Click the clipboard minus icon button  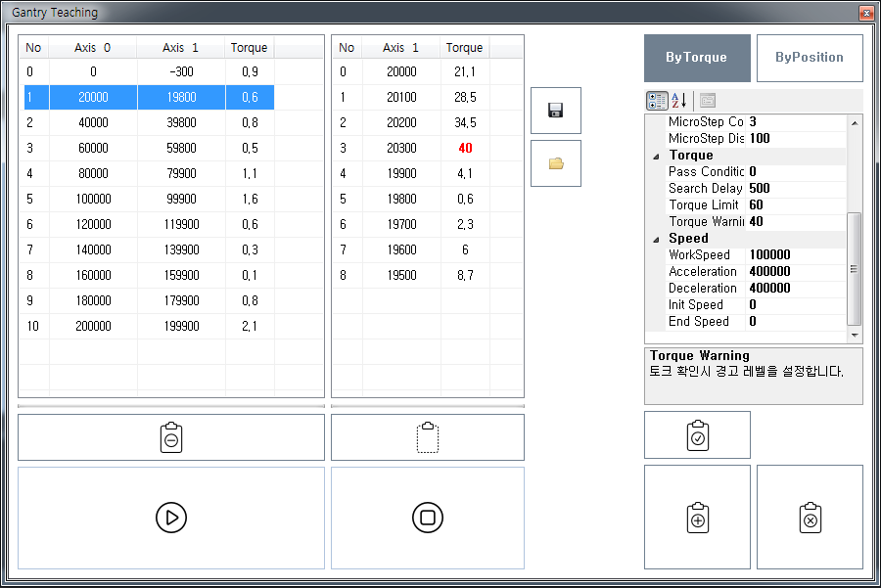(x=170, y=437)
